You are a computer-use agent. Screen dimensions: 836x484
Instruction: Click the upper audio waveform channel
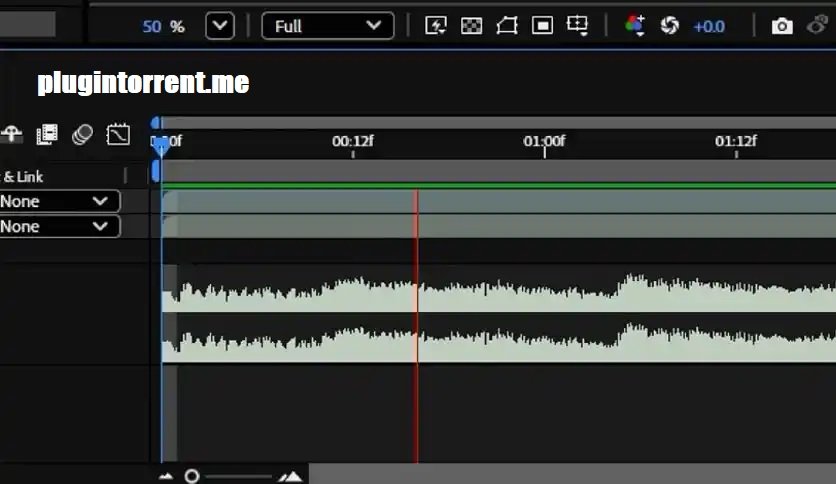499,293
